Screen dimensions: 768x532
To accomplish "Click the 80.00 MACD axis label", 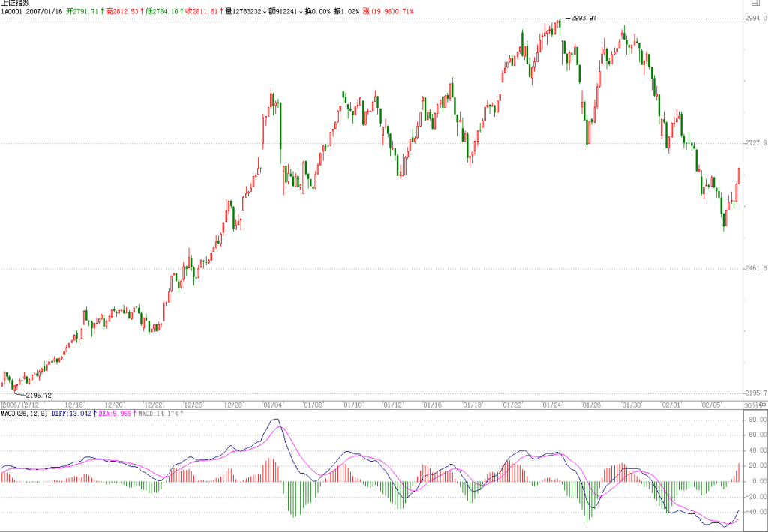I will (757, 420).
